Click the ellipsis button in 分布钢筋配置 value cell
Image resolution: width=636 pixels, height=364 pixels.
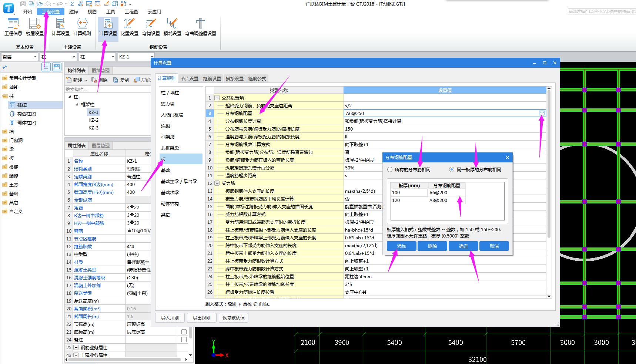542,113
